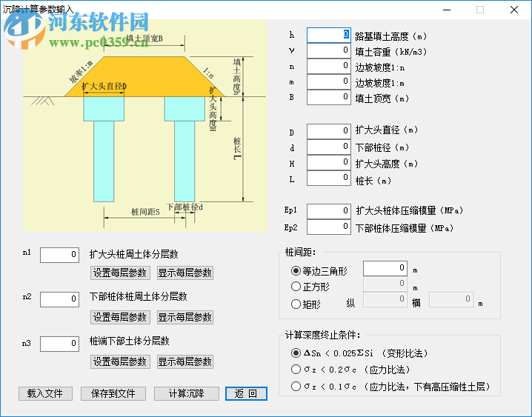Run the 计算沉降 calculation
Viewport: 532px width, 417px height.
pyautogui.click(x=187, y=393)
